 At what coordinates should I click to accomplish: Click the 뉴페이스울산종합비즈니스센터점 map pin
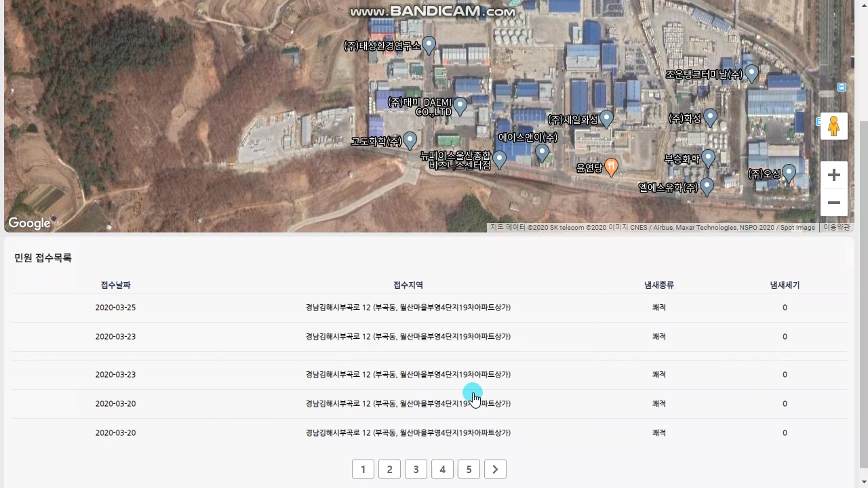500,160
